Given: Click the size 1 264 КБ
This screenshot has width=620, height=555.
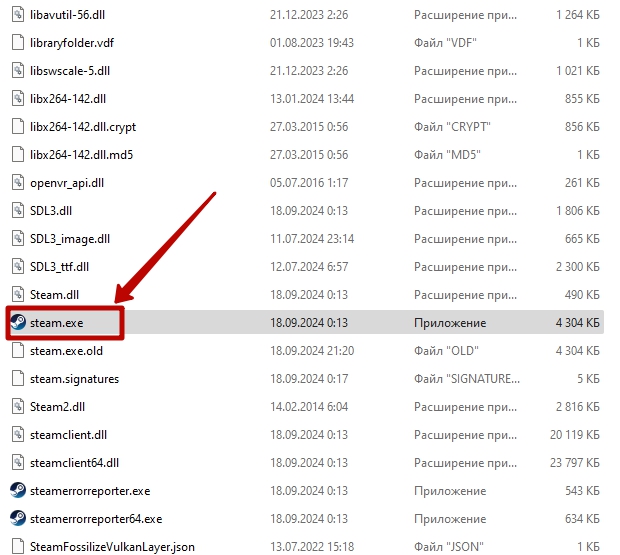Looking at the screenshot, I should [x=578, y=15].
